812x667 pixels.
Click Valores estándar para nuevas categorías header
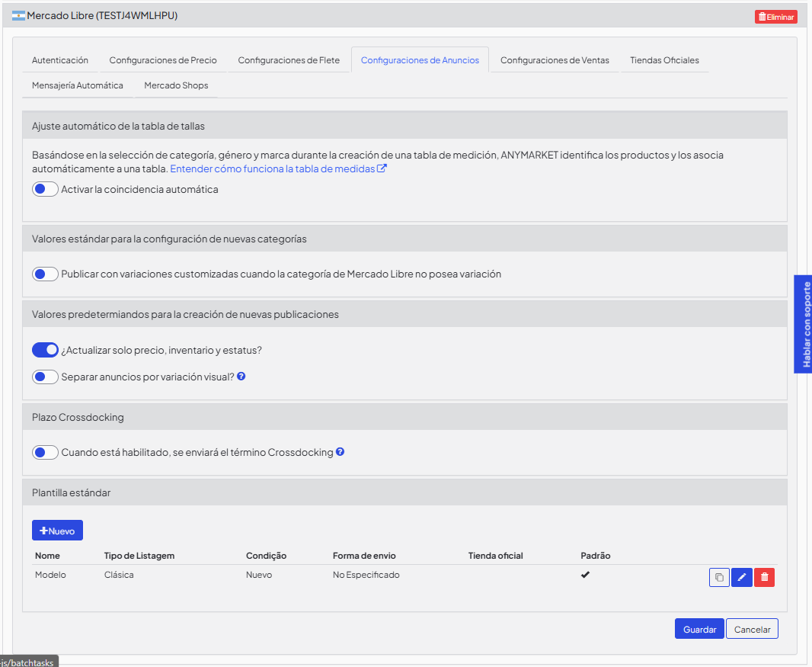click(405, 239)
